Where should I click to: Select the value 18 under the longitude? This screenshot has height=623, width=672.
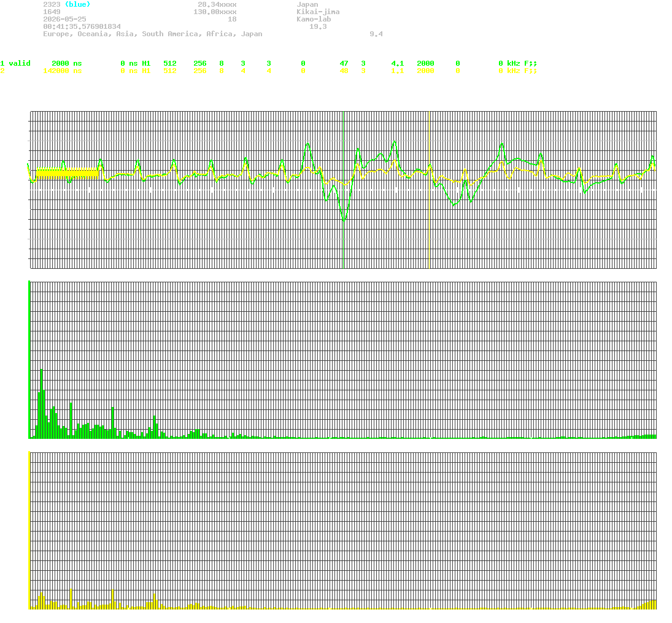click(232, 19)
